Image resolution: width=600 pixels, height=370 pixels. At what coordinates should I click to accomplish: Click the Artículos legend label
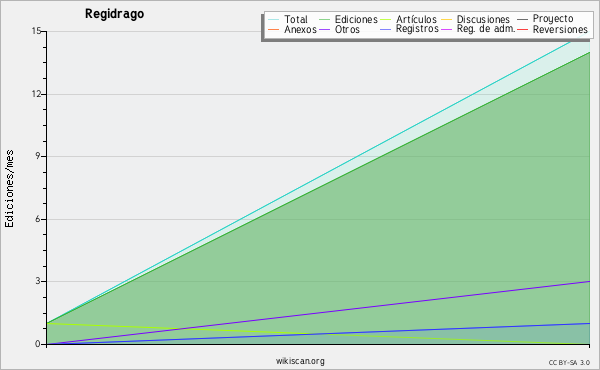[416, 19]
